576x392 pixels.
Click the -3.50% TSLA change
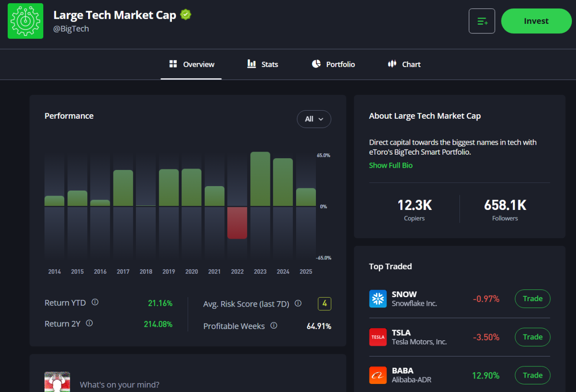click(486, 337)
